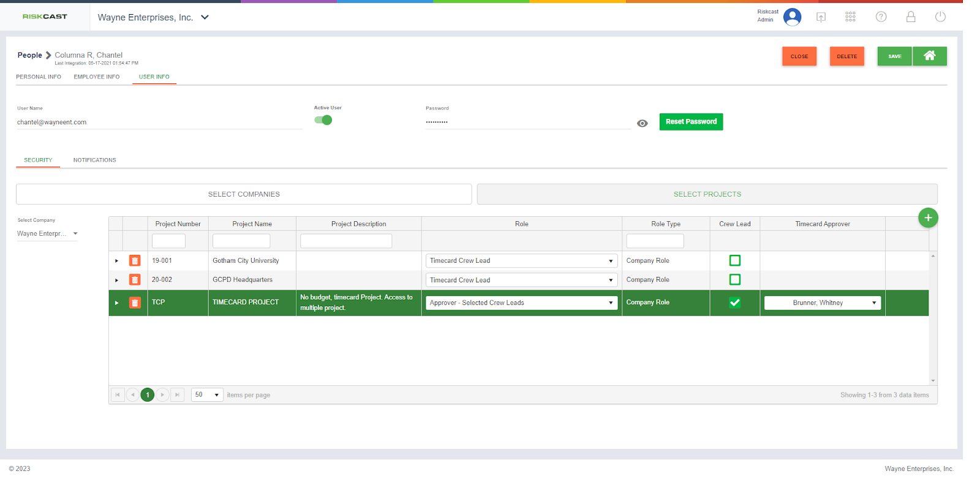Add a project with green plus button

click(x=928, y=217)
